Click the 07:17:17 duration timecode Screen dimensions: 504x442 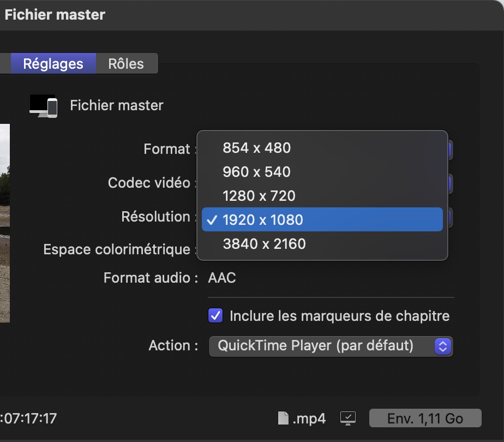28,418
